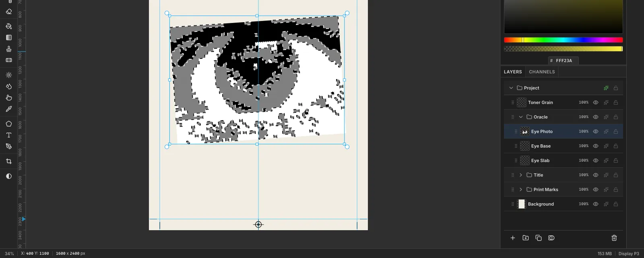
Task: Add a new layer with plus button
Action: (x=513, y=238)
